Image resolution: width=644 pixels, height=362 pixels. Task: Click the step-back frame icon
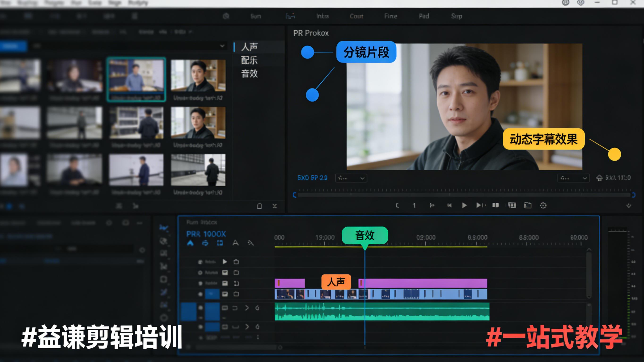(449, 205)
